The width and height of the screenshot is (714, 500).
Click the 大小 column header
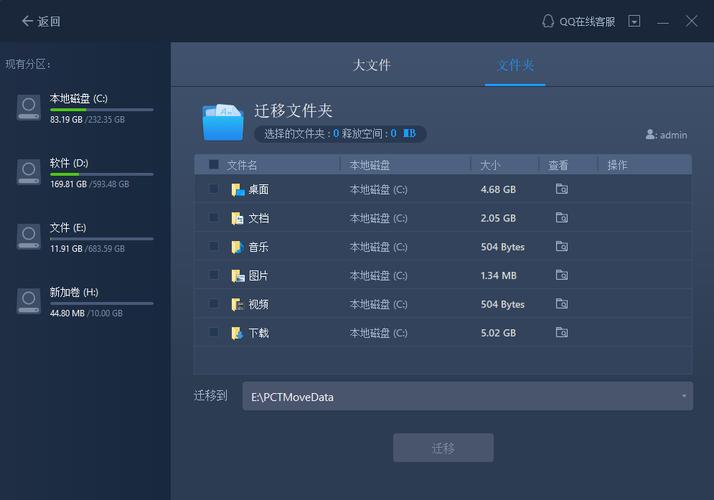pyautogui.click(x=490, y=165)
